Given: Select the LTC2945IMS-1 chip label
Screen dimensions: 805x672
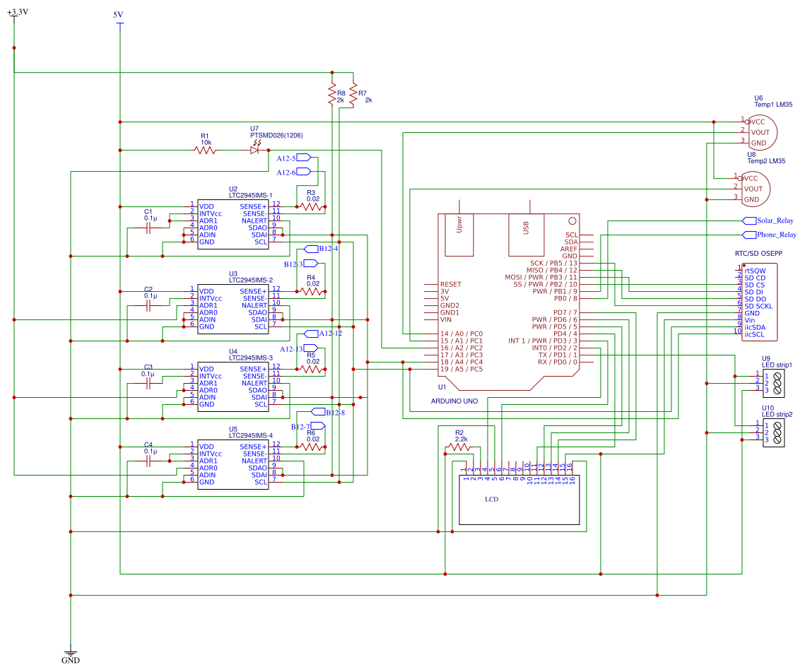Looking at the screenshot, I should (x=250, y=196).
